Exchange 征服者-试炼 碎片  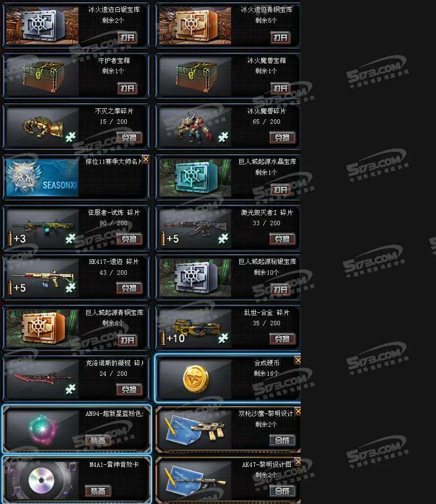[129, 239]
